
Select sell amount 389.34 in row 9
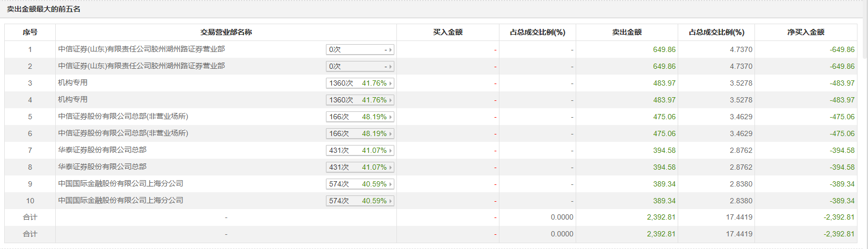[665, 184]
